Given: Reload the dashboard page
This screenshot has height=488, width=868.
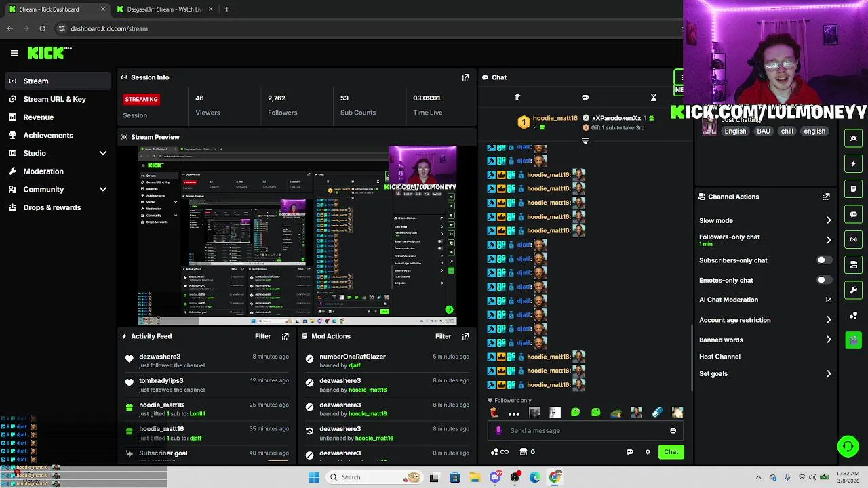Looking at the screenshot, I should 42,28.
